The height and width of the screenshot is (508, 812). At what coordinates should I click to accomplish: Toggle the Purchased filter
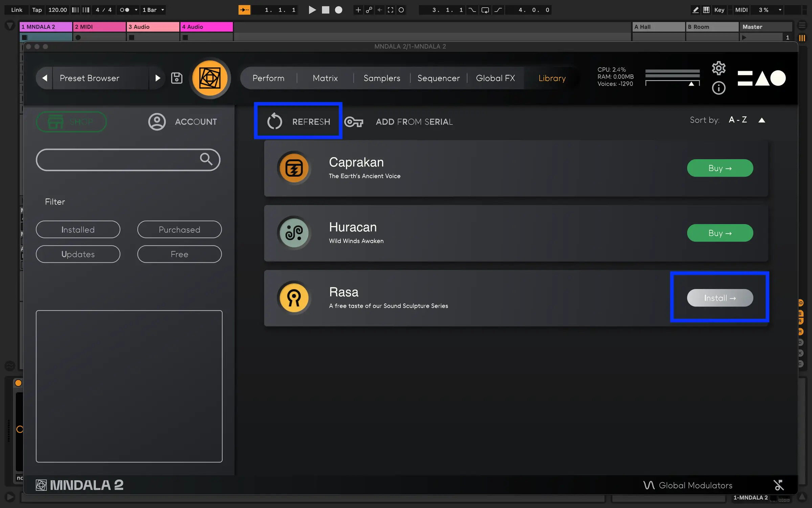tap(179, 230)
